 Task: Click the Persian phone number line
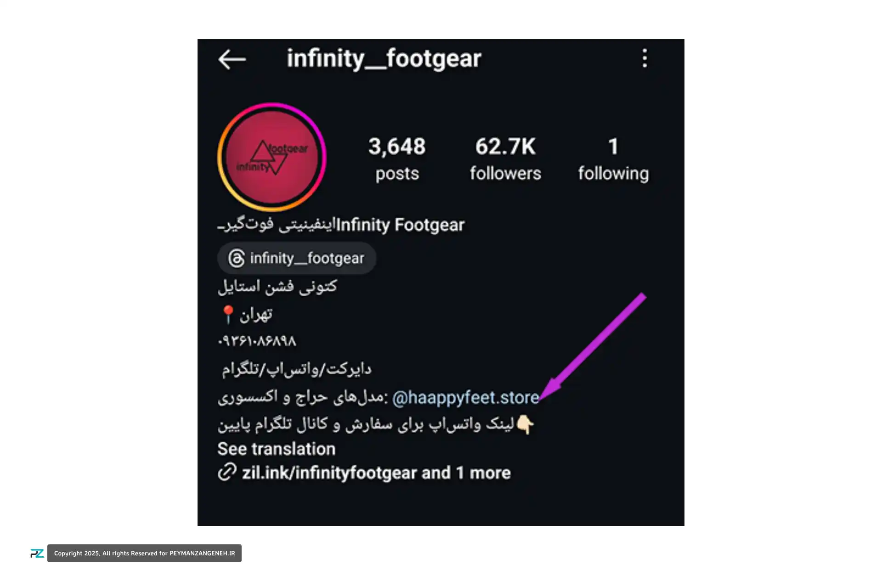[x=257, y=341]
